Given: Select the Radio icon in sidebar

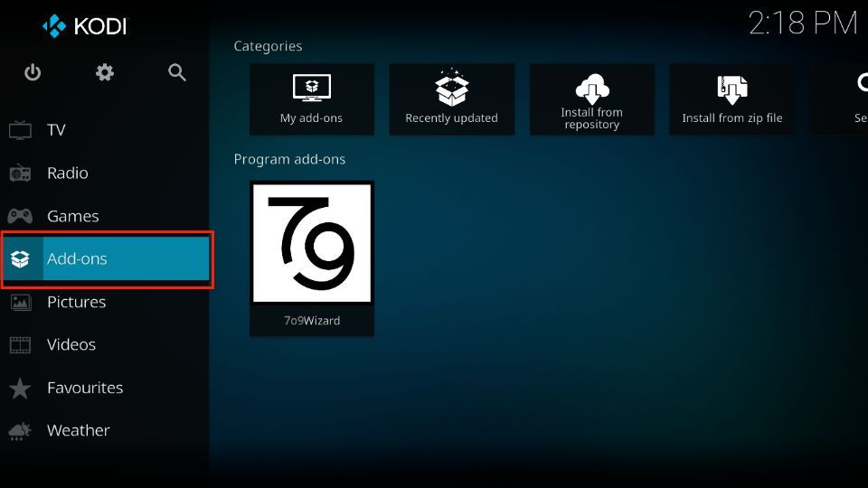Looking at the screenshot, I should [20, 174].
